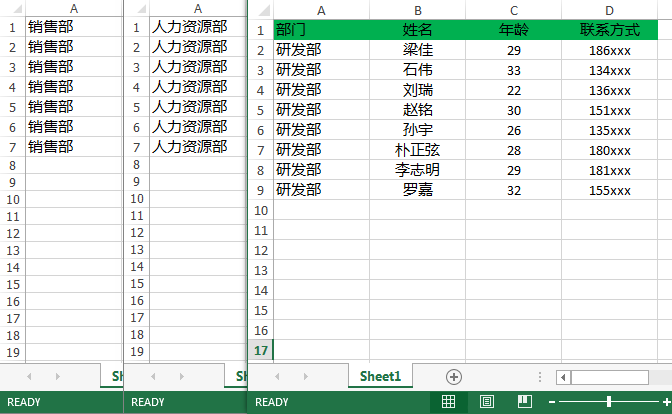Screen dimensions: 672x414
Task: Select the cell containing 赵铭
Action: coord(417,110)
